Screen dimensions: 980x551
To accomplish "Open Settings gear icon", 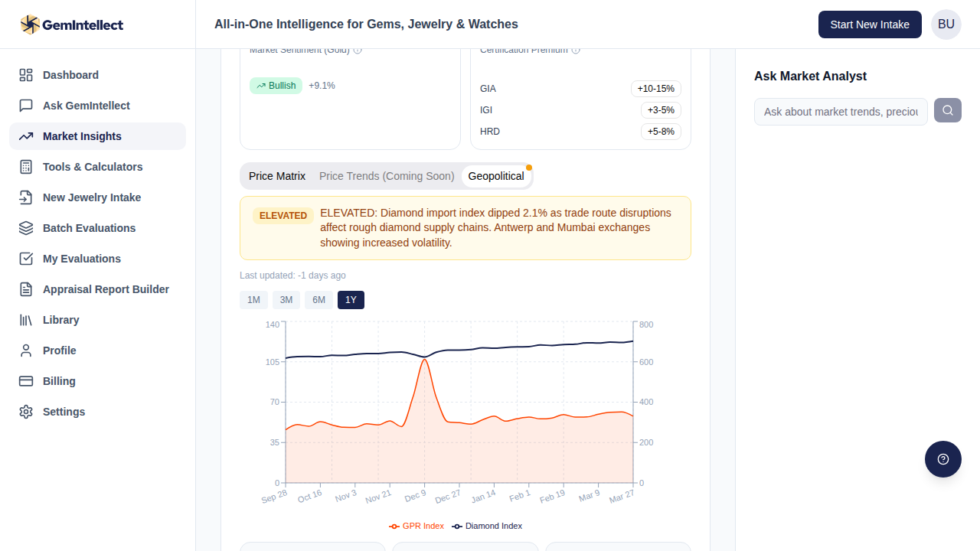I will pos(26,412).
